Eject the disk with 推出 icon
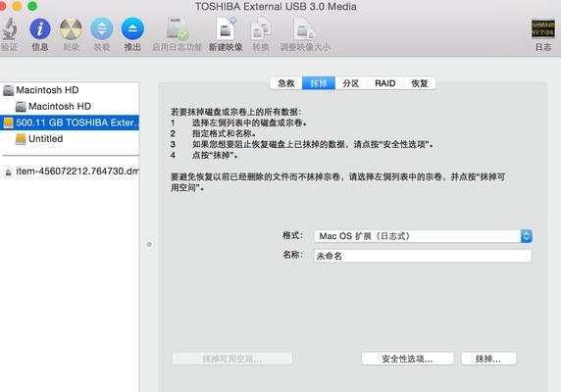 tap(132, 29)
